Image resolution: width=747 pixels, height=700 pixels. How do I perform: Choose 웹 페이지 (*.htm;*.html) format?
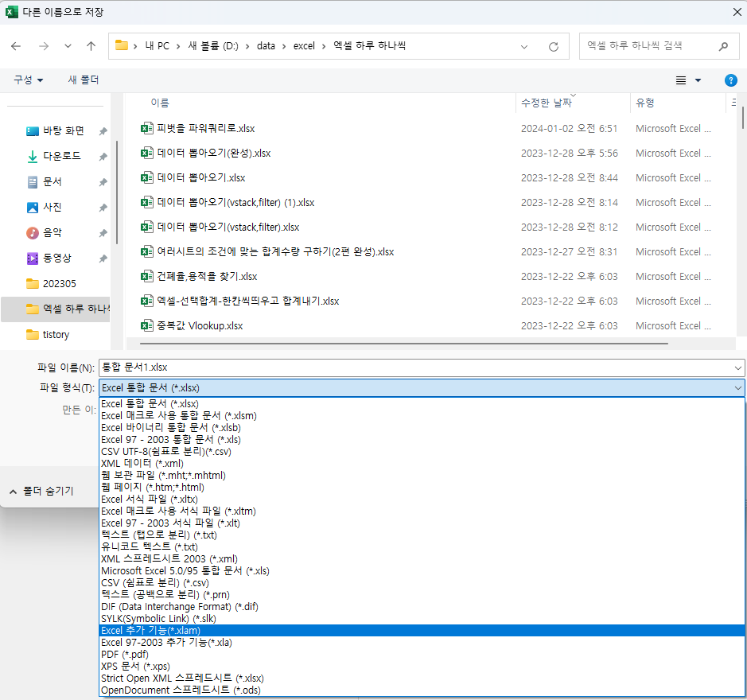click(422, 488)
